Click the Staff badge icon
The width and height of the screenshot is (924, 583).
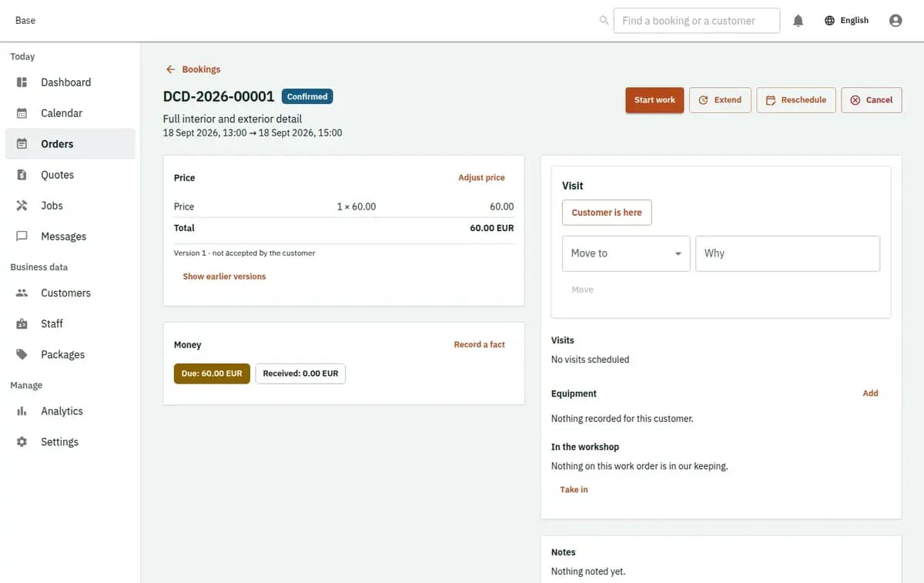[22, 323]
